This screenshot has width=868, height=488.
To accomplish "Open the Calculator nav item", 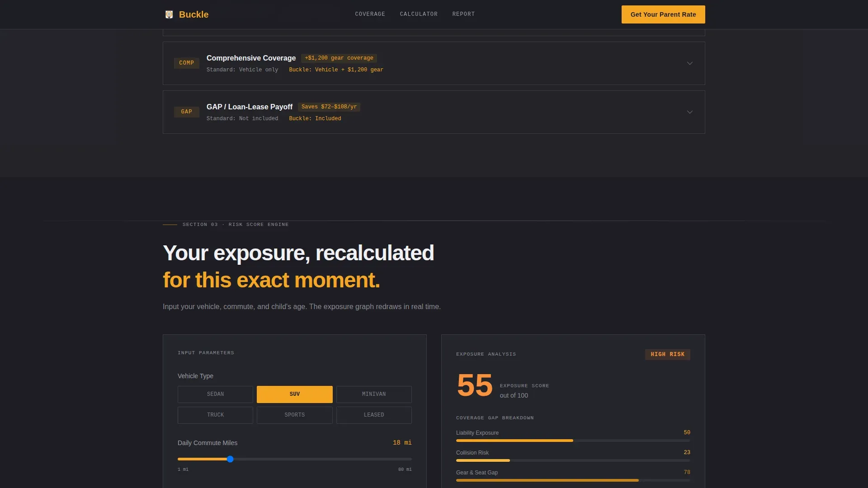I will [x=419, y=14].
